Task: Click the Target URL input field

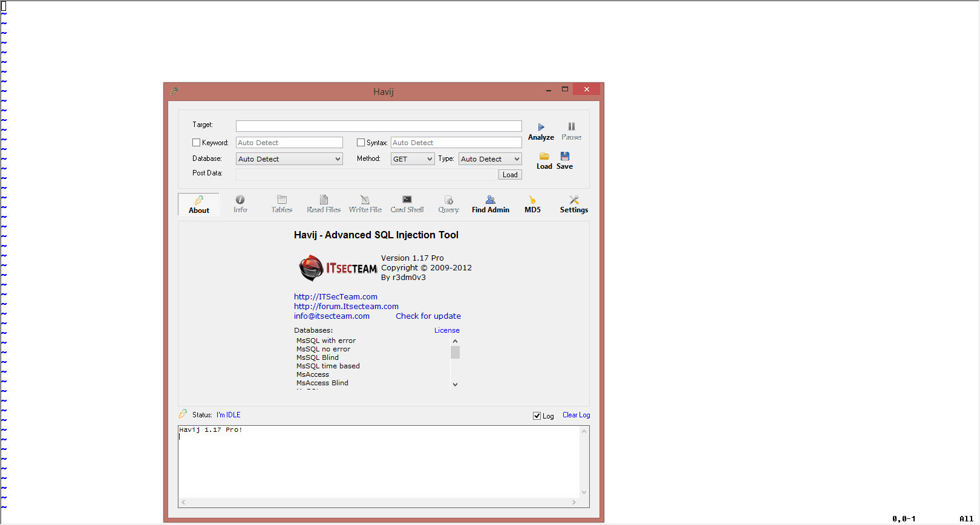Action: click(x=379, y=126)
